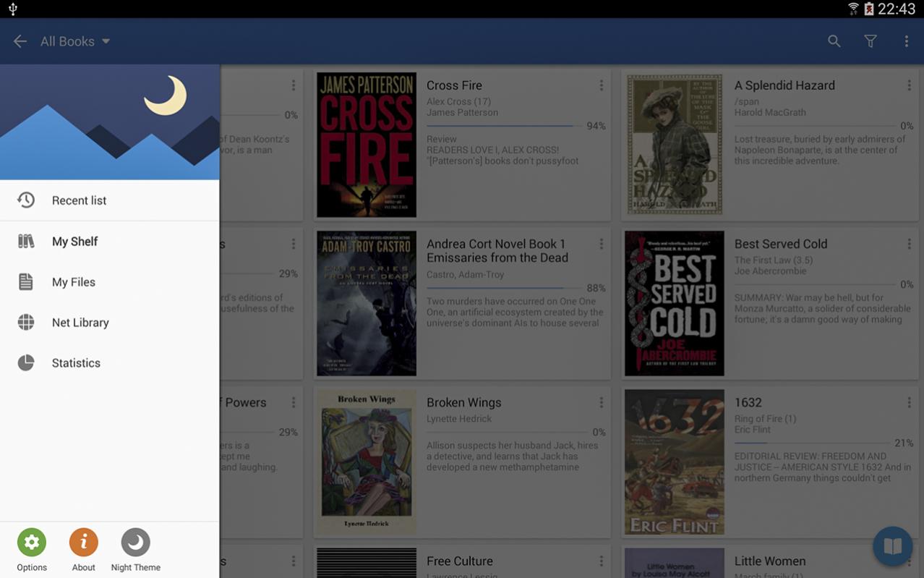Click the Alex Cross (17) series text

pyautogui.click(x=458, y=102)
